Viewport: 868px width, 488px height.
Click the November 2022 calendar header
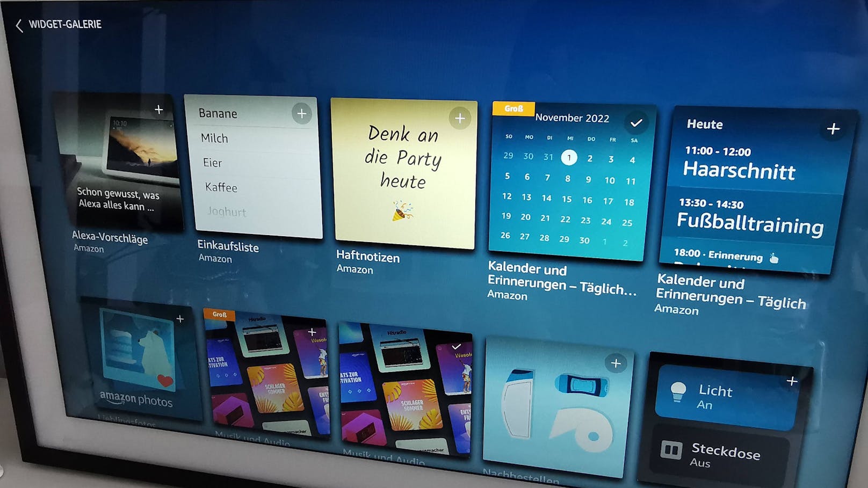[572, 118]
